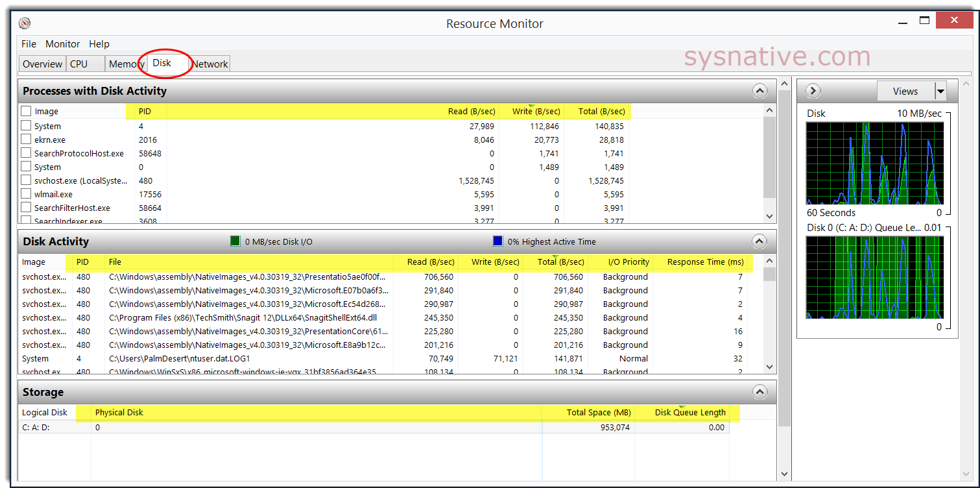Select the PresentationCore file row
The height and width of the screenshot is (488, 980).
(x=383, y=331)
